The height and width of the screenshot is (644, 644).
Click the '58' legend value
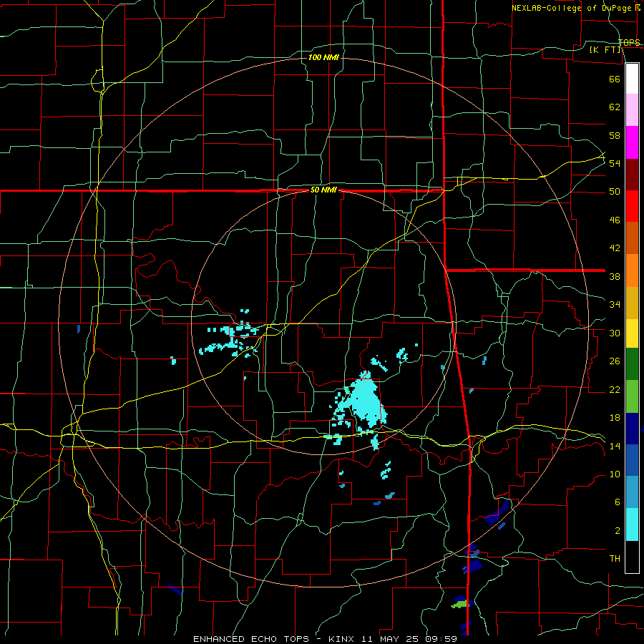(615, 135)
